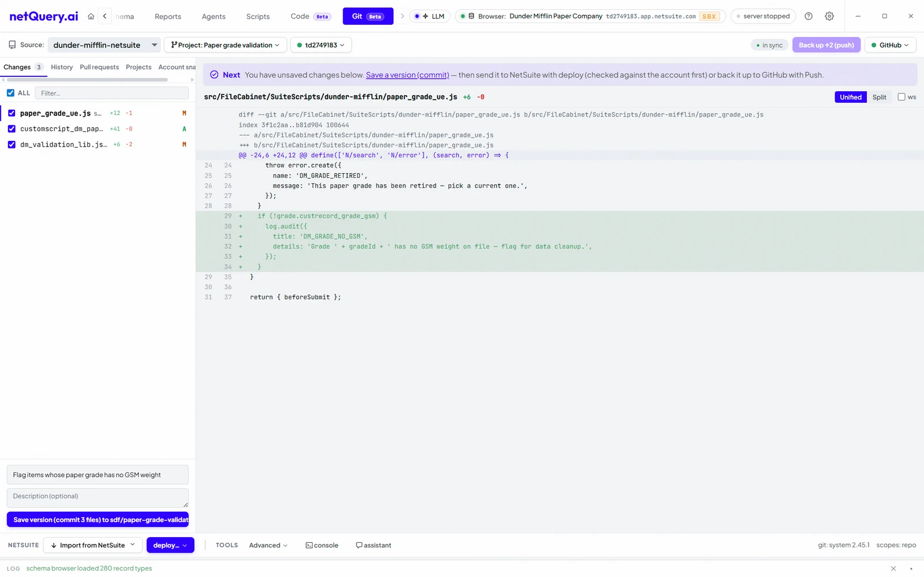Focus the file Filter input
Viewport: 924px width, 577px height.
111,93
